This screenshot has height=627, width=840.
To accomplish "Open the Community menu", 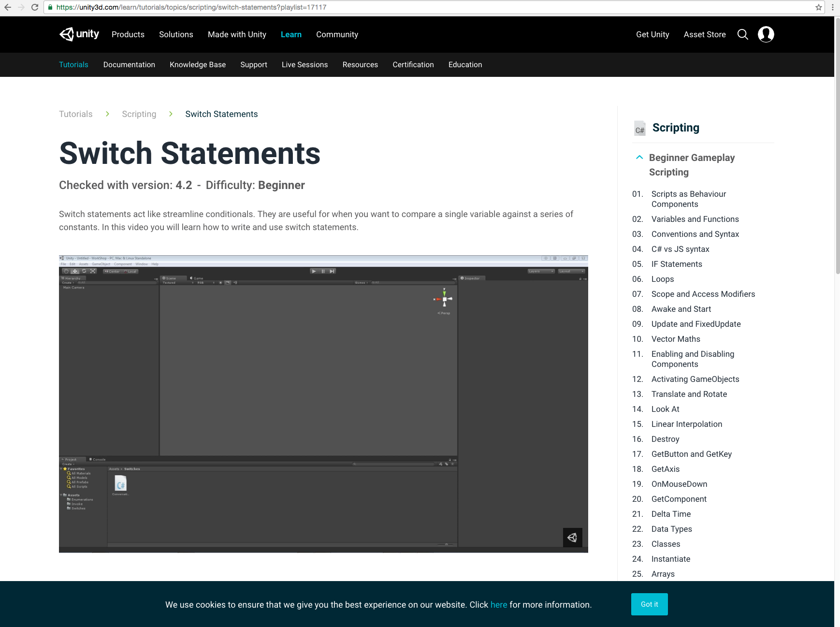I will [337, 34].
